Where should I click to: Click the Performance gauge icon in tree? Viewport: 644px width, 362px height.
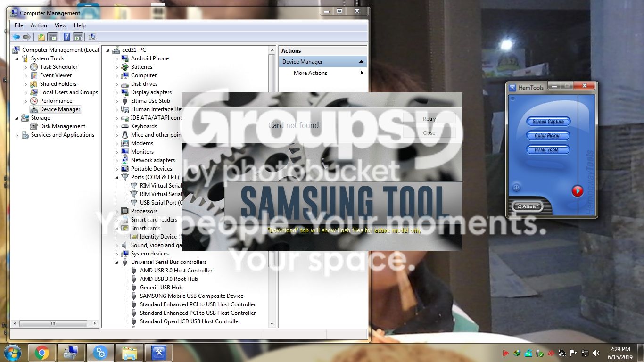34,101
